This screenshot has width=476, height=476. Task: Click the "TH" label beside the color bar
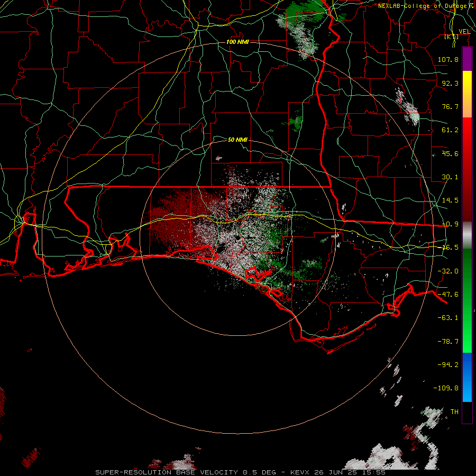tap(454, 412)
